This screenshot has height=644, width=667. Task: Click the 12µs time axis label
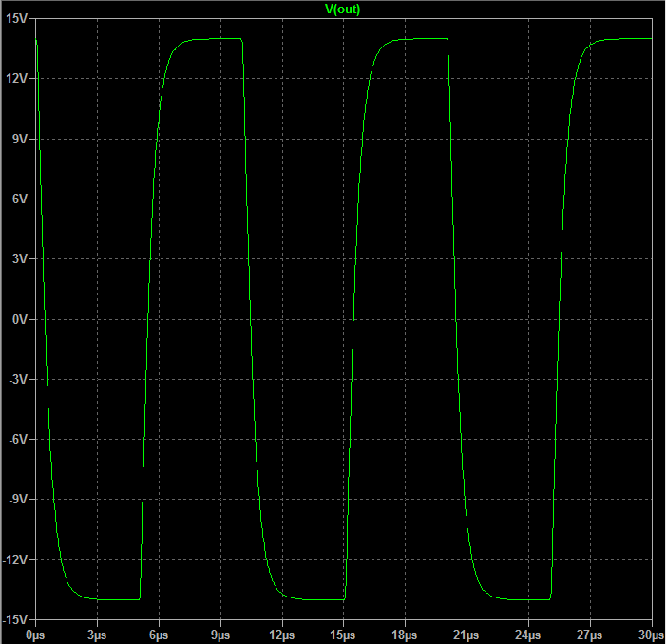[281, 635]
